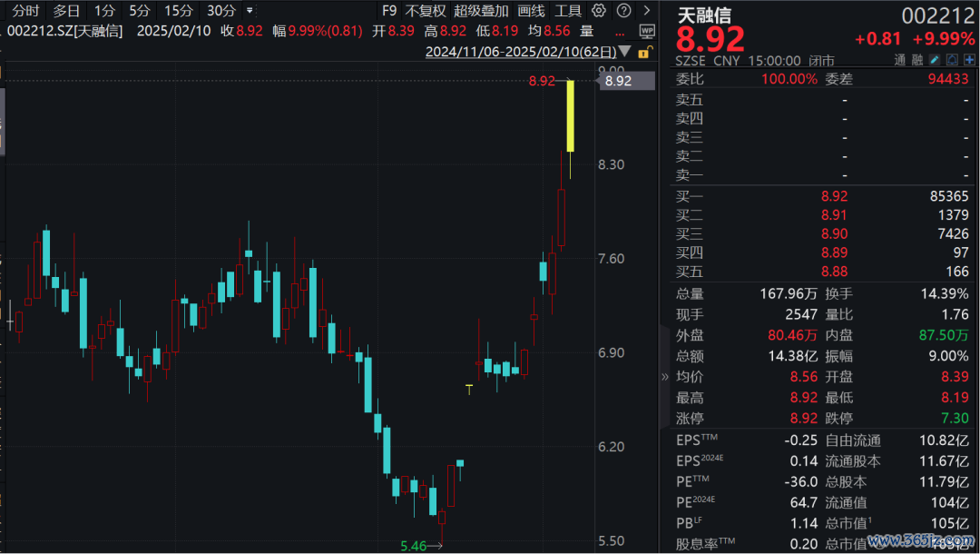Click the 自由流通 value 10.82亿
The height and width of the screenshot is (554, 980).
944,440
